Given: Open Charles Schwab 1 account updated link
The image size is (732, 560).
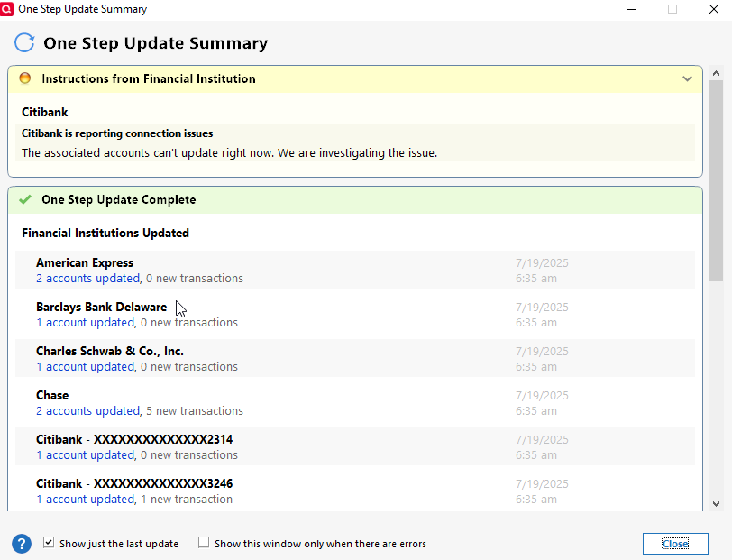Looking at the screenshot, I should pyautogui.click(x=86, y=367).
